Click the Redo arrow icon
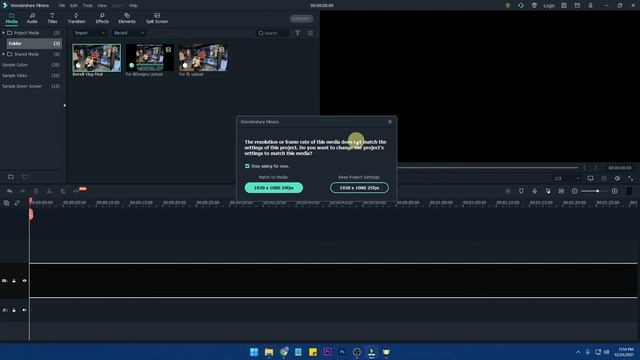Viewport: 640px width, 360px height. point(22,191)
